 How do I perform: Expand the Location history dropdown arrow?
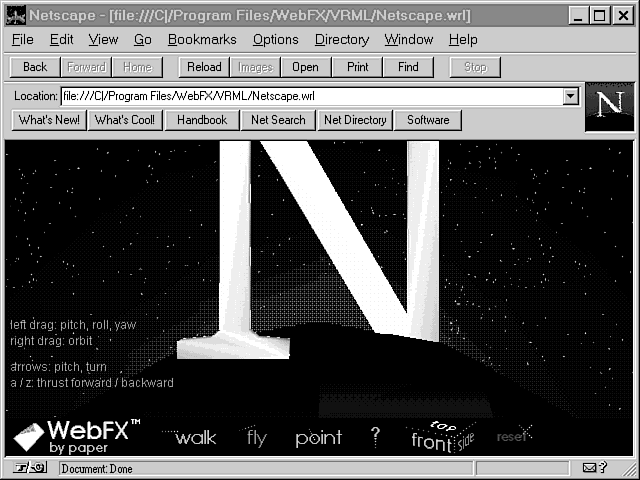click(x=570, y=96)
